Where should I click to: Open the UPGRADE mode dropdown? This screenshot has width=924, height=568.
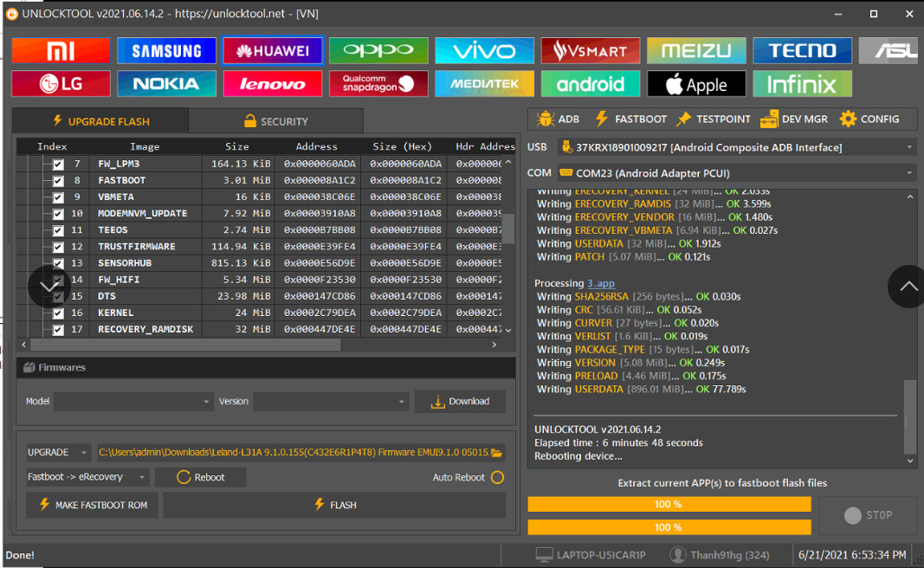(58, 453)
